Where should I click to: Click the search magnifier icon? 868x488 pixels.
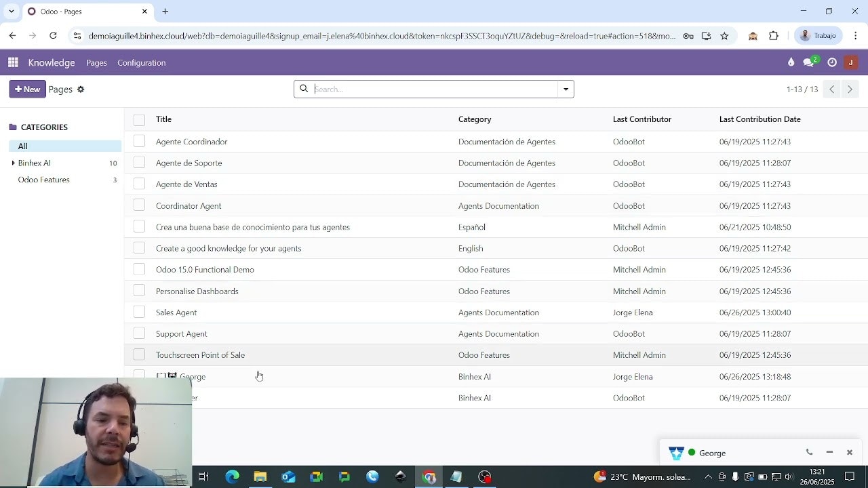click(x=304, y=89)
